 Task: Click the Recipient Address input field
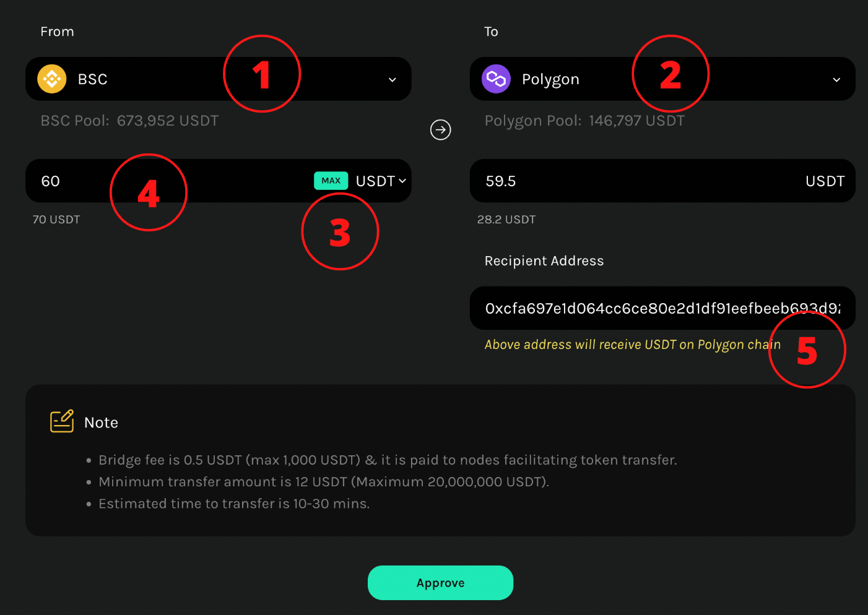click(x=662, y=308)
